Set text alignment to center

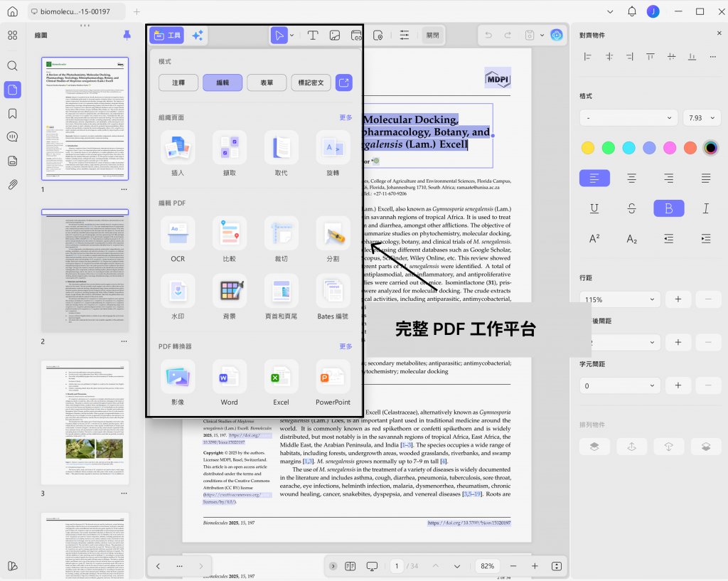click(x=631, y=178)
